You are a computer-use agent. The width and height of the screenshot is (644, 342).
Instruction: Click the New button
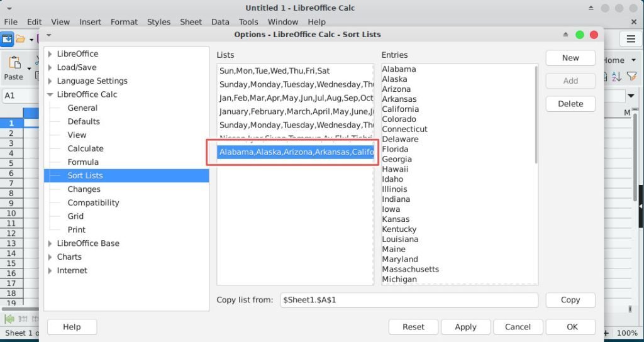[570, 58]
